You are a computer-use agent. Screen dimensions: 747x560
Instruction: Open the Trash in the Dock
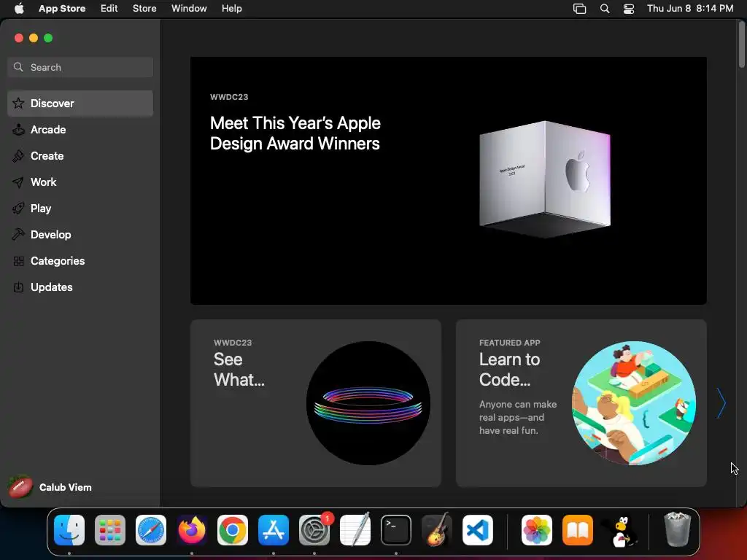coord(677,529)
